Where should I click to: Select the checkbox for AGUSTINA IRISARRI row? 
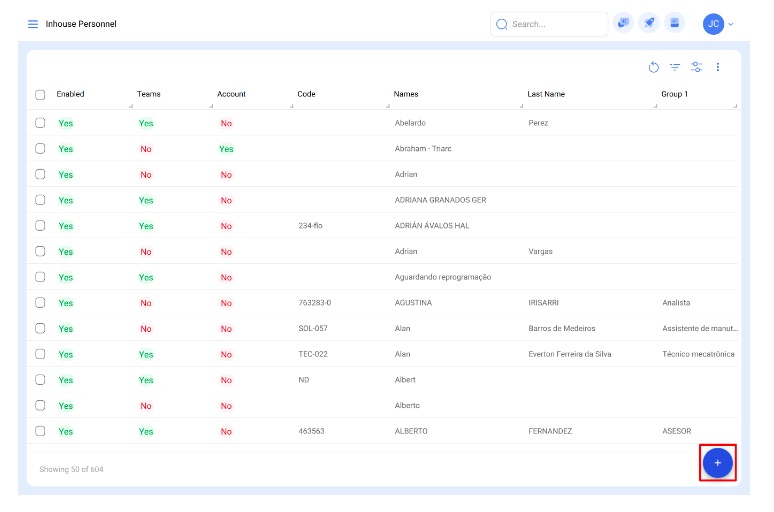(x=40, y=302)
